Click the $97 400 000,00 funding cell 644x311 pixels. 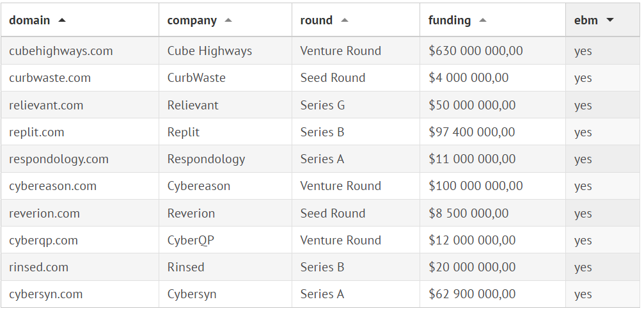pyautogui.click(x=472, y=132)
